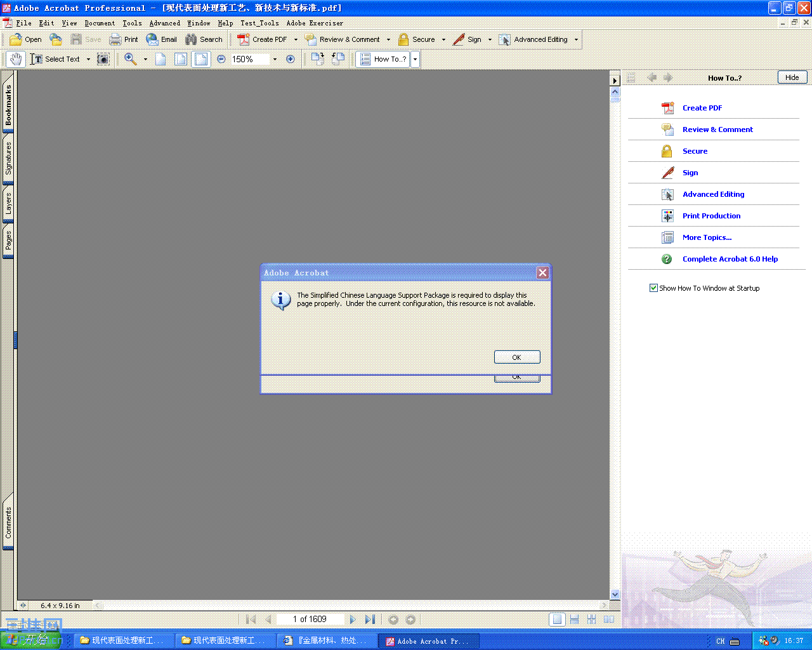Open the Print Production how-to link

tap(711, 216)
